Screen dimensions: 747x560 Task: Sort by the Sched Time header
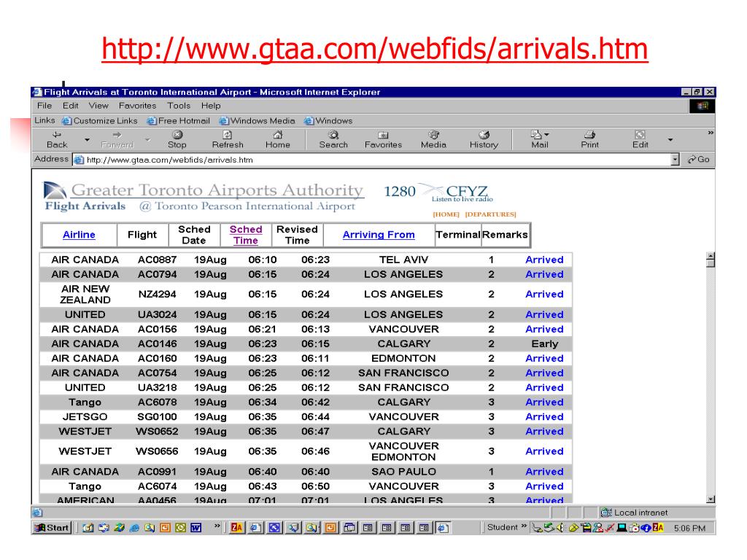point(246,235)
